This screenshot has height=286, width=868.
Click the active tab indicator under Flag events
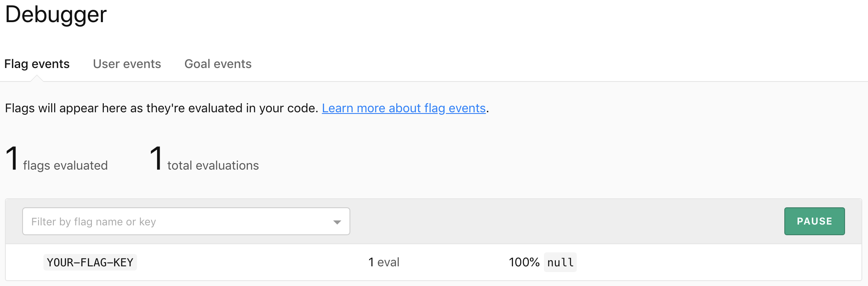(x=37, y=79)
